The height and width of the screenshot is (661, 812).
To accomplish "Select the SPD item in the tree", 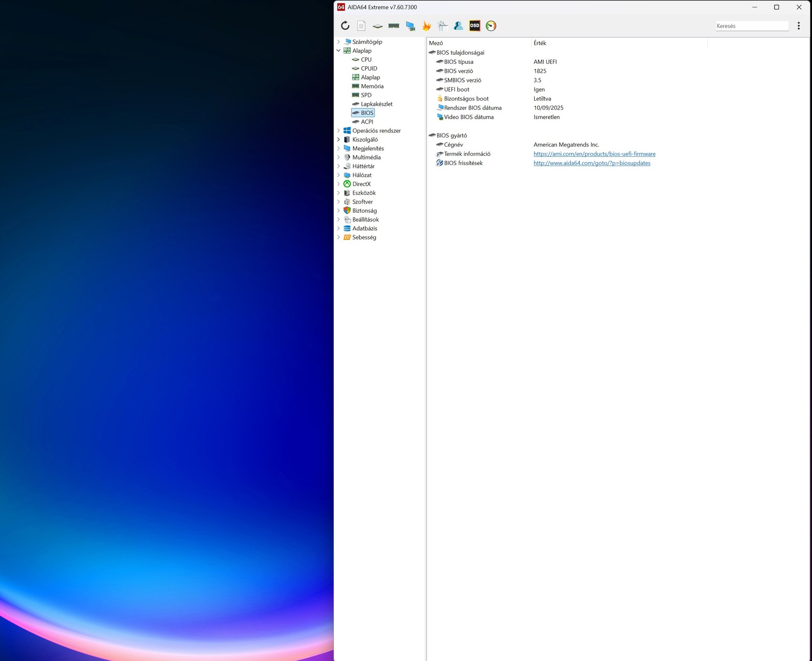I will click(366, 95).
